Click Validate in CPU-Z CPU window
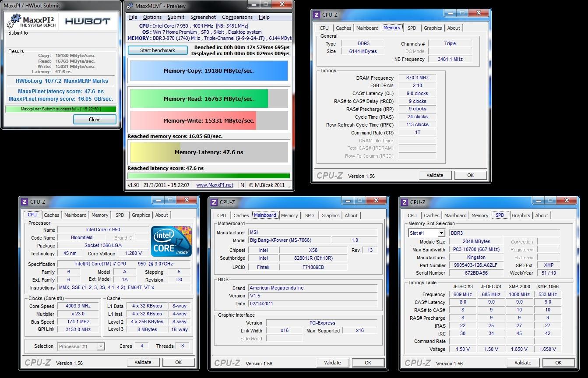The image size is (588, 378). point(143,362)
